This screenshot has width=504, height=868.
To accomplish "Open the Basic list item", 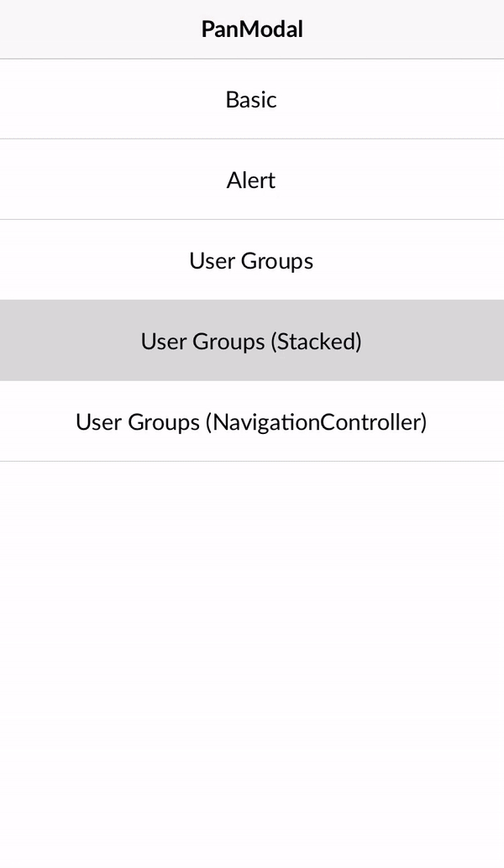I will click(251, 99).
